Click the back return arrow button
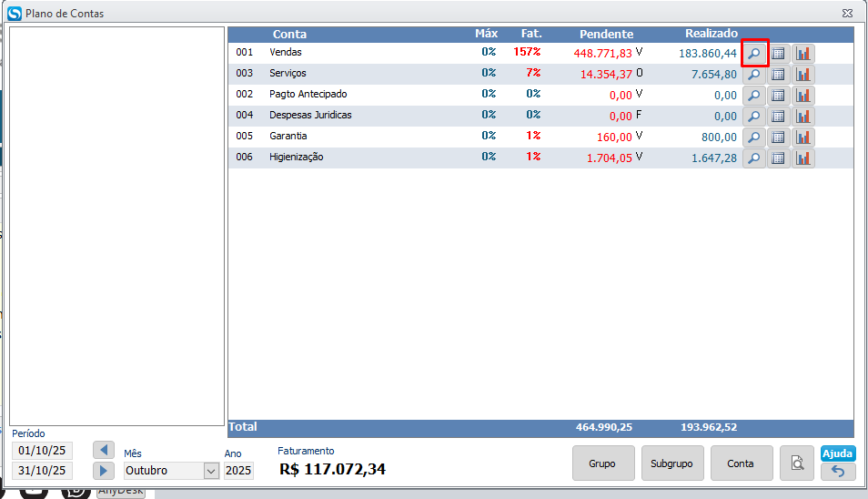This screenshot has height=499, width=868. [x=837, y=472]
